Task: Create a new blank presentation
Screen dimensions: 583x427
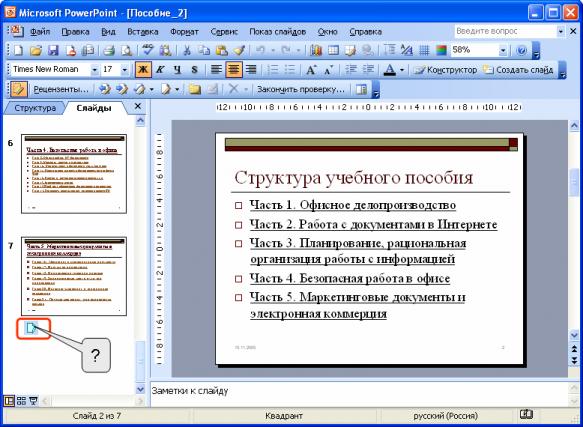Action: pos(19,50)
